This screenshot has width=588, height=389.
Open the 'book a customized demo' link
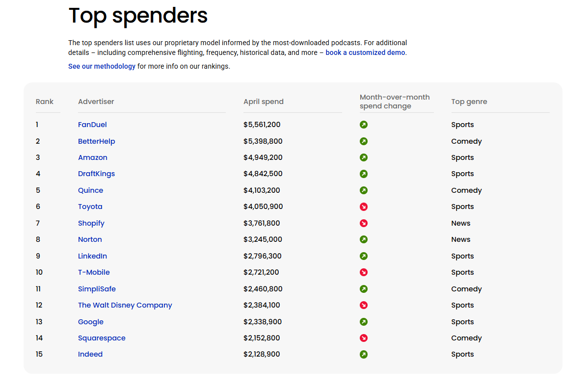[365, 52]
